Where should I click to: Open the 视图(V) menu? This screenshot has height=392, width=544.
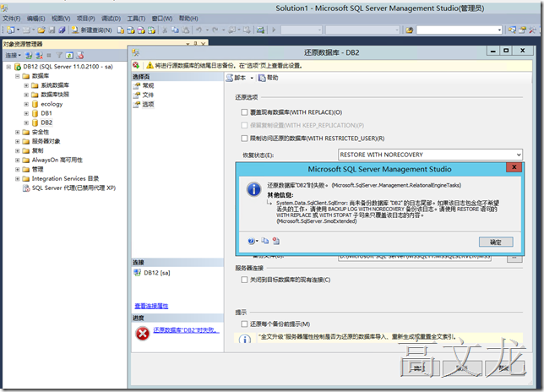pos(61,19)
